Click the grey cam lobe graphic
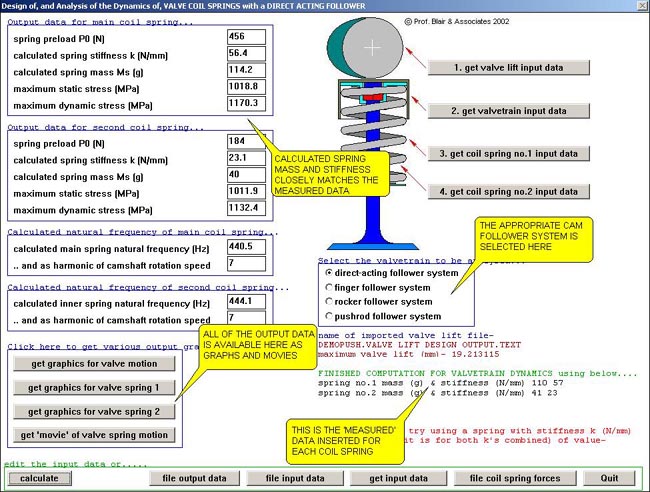Screen dimensions: 650x492 (372, 48)
